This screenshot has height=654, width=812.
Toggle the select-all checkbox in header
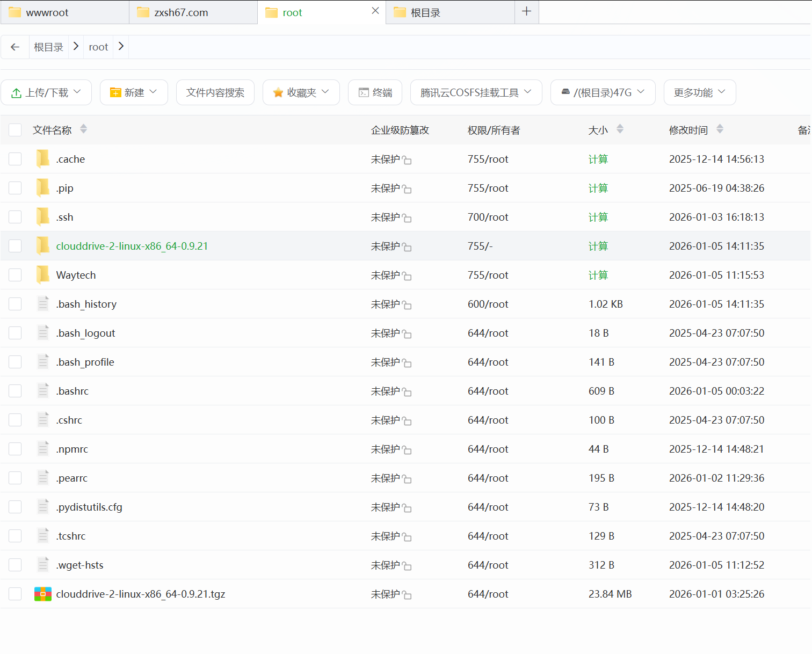15,129
